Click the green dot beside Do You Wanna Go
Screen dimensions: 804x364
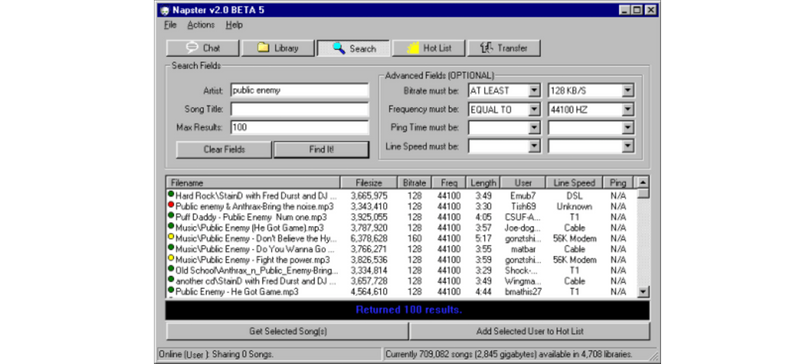coord(171,248)
